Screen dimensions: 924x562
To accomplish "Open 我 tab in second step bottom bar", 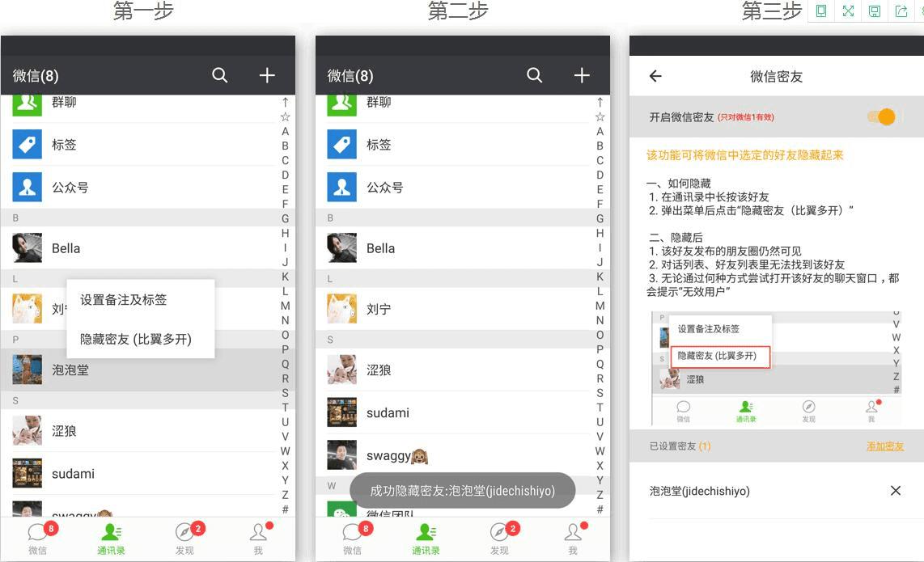I will [573, 539].
